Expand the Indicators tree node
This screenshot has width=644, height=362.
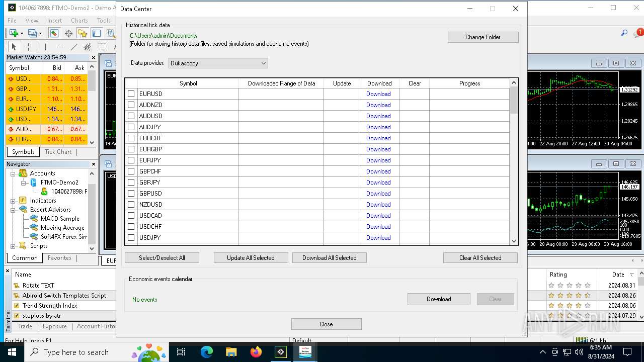13,201
